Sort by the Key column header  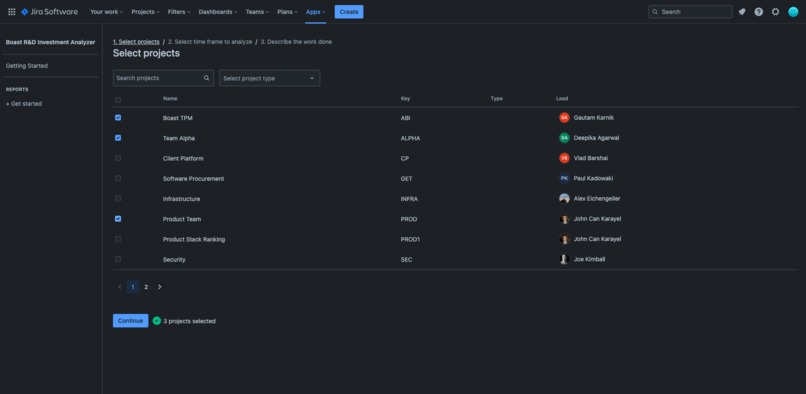tap(406, 98)
